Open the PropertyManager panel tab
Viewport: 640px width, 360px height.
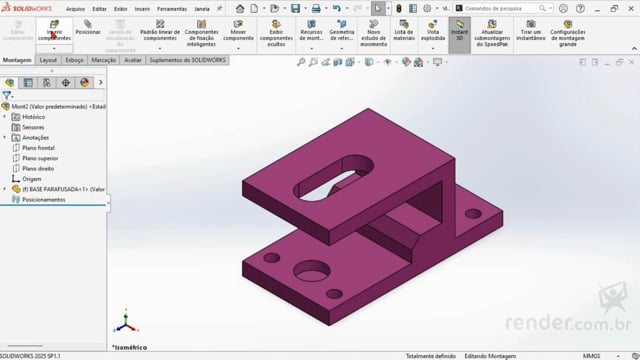(x=28, y=82)
